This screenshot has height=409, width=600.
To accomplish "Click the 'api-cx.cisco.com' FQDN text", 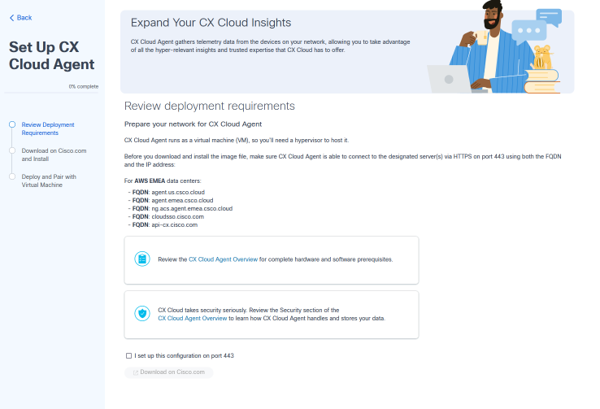I will coord(174,225).
